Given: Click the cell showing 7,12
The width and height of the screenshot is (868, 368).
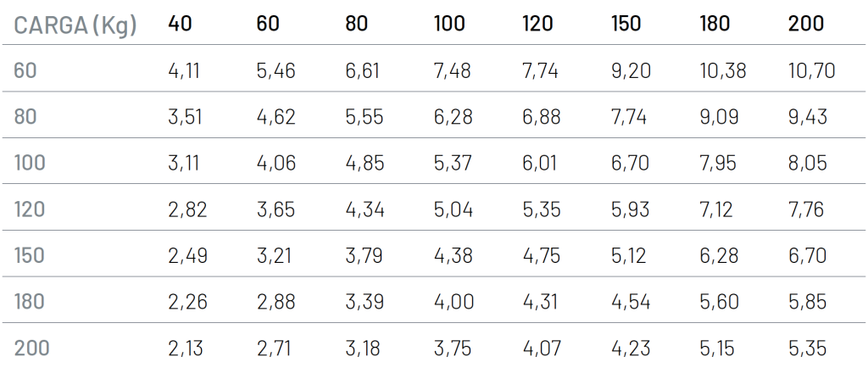Looking at the screenshot, I should point(717,209).
